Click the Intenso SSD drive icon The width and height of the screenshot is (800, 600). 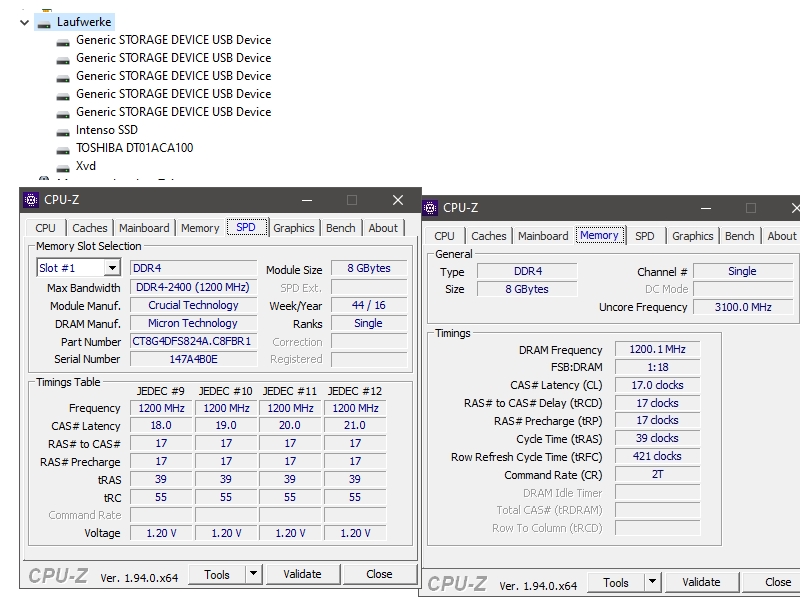[x=63, y=130]
